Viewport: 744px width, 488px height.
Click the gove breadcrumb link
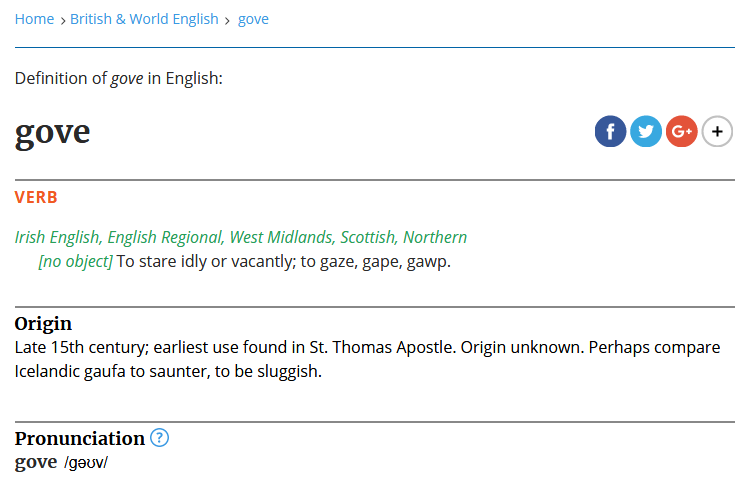(253, 19)
